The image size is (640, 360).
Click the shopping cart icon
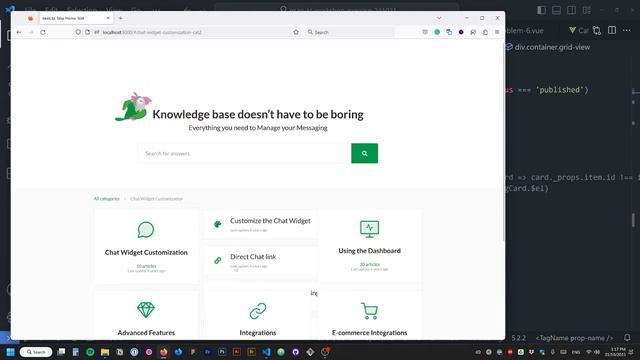pos(369,311)
